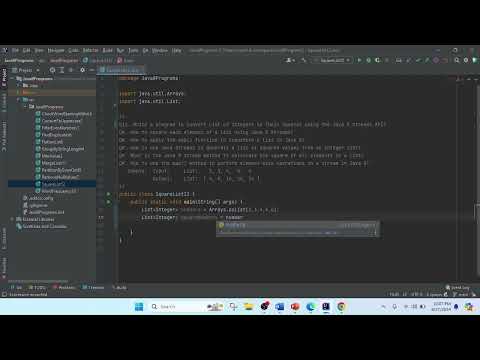
Task: Collapse the JavaPrograms package node
Action: point(25,107)
